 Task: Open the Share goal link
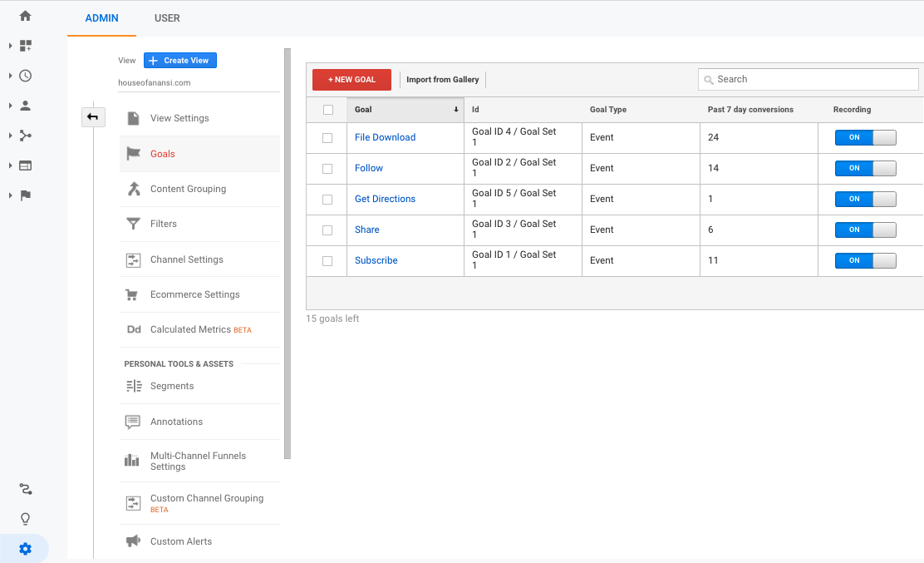[366, 230]
